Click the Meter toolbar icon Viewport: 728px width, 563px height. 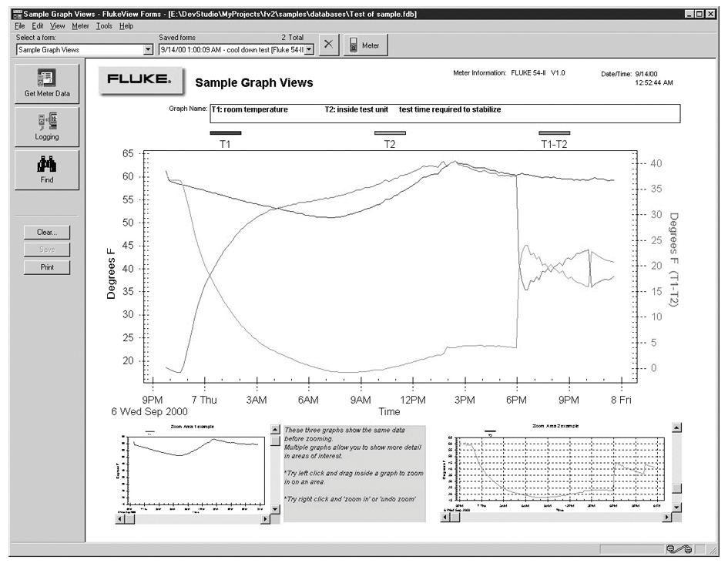(364, 45)
